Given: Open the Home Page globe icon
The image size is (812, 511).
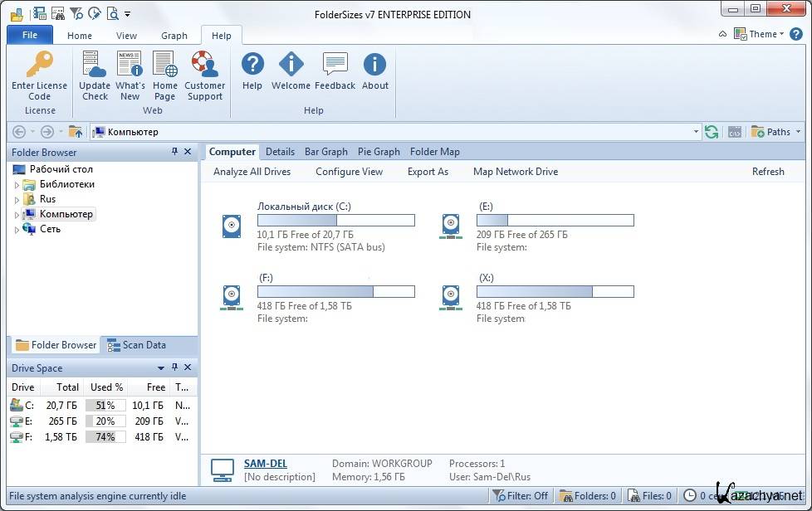Looking at the screenshot, I should pyautogui.click(x=164, y=65).
